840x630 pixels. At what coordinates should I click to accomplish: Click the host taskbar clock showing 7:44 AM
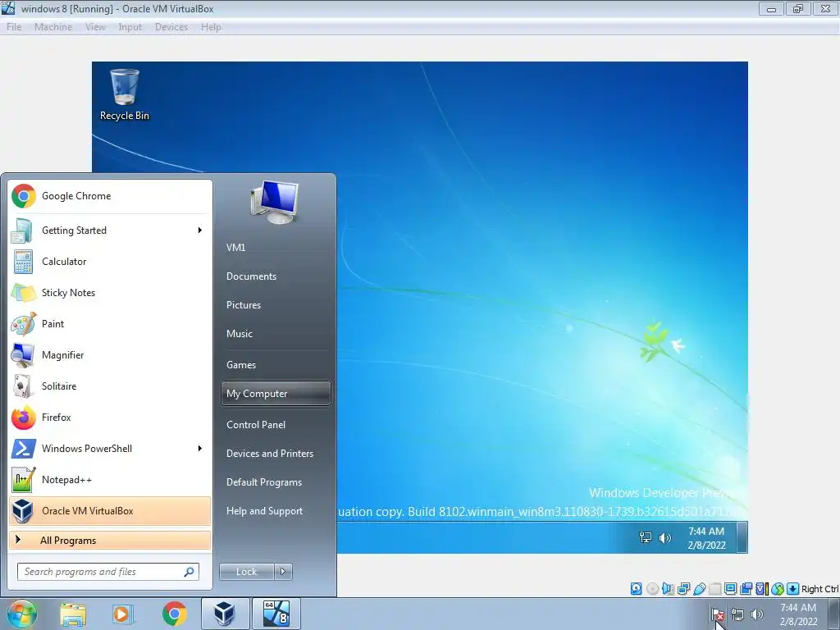[798, 614]
